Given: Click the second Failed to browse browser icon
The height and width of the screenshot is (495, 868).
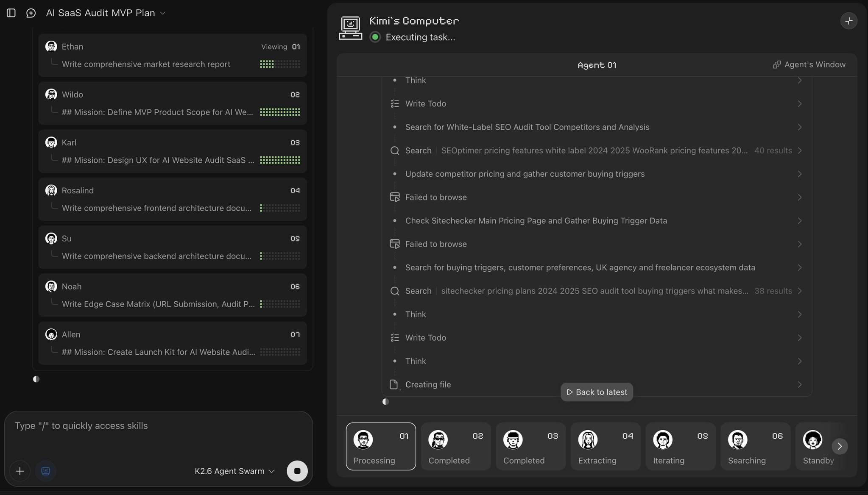Looking at the screenshot, I should [x=395, y=244].
